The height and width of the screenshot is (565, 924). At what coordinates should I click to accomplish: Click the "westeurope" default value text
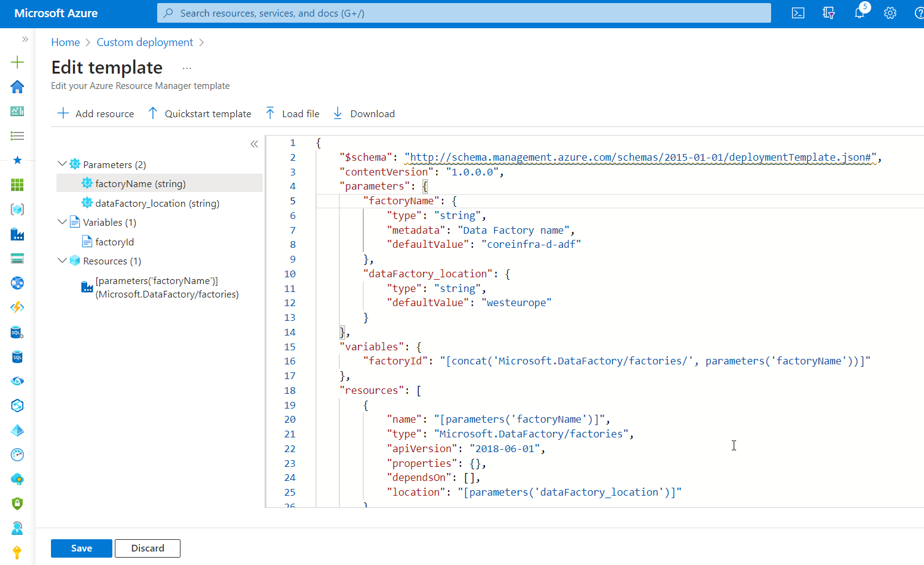pos(516,302)
